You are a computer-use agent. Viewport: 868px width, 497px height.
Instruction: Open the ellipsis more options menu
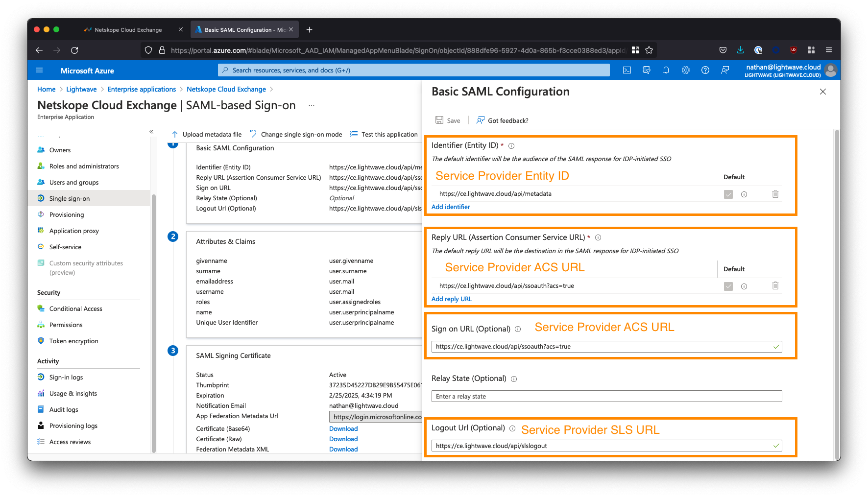312,105
